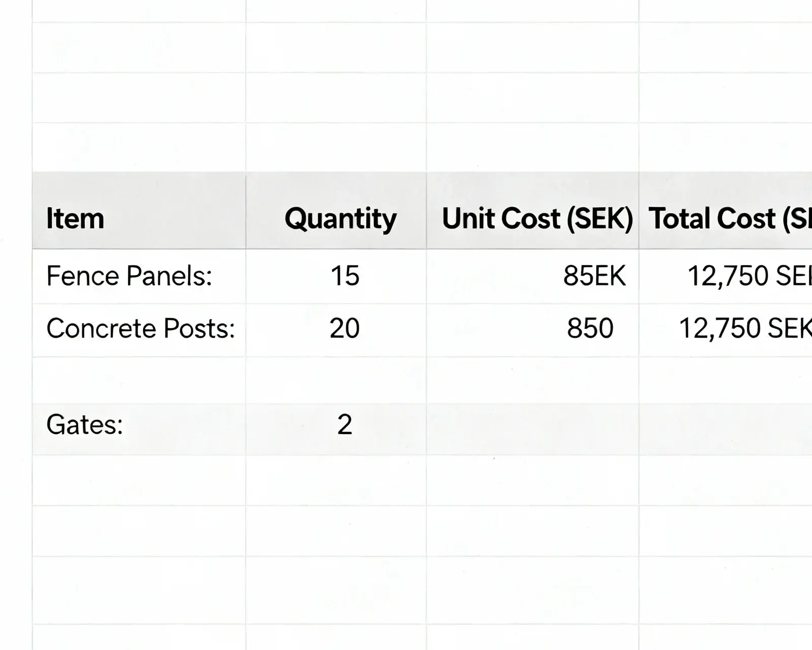This screenshot has height=650, width=812.
Task: Click the blank quantity cell above Gates quantity
Action: point(336,380)
